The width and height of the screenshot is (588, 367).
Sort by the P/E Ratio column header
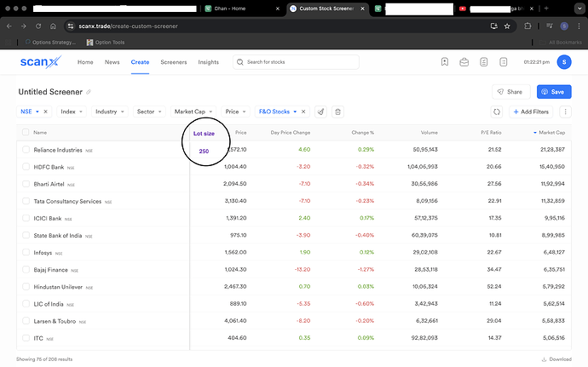click(491, 132)
